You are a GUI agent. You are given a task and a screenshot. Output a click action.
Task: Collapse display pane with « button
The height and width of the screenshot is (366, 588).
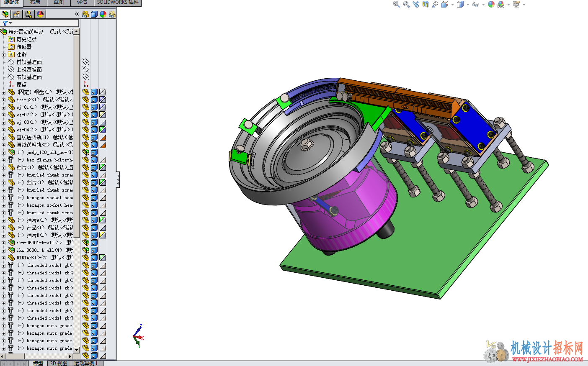coord(77,14)
